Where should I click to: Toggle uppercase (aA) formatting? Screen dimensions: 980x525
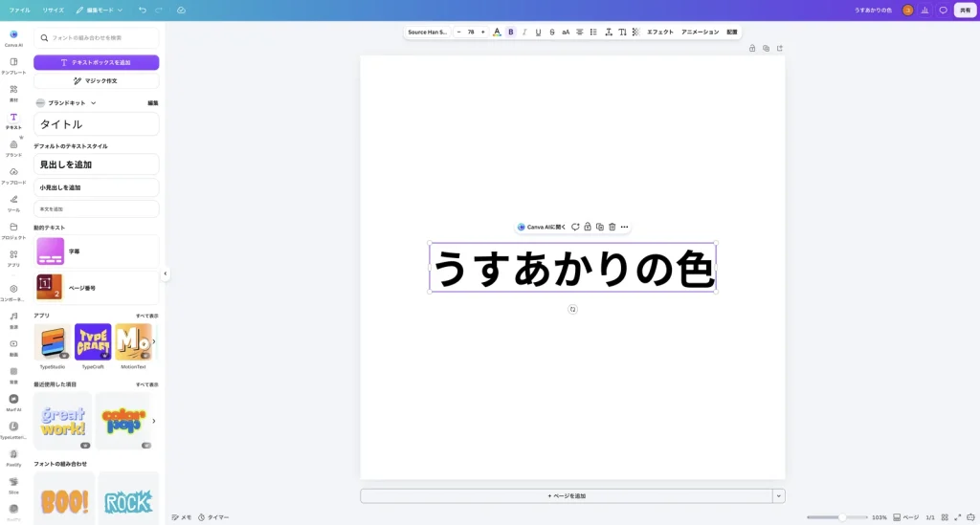coord(566,32)
